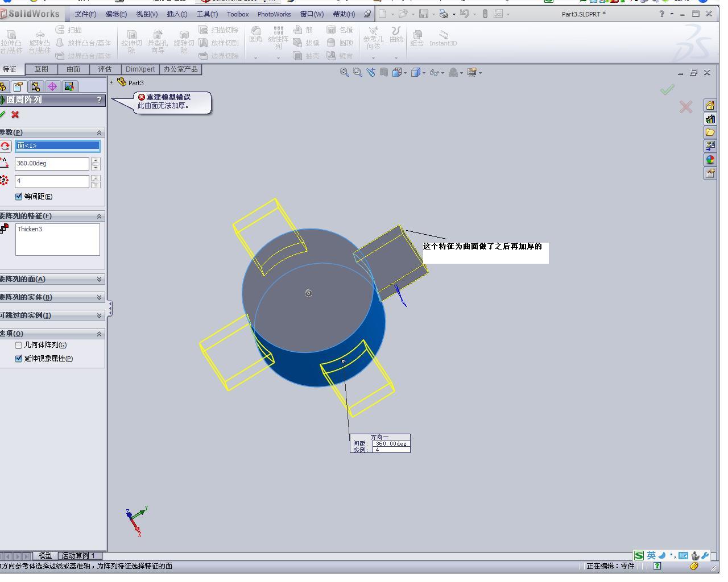Collapse the Features to Pattern (要阵列的特征) section
This screenshot has height=582, width=728.
tap(99, 216)
